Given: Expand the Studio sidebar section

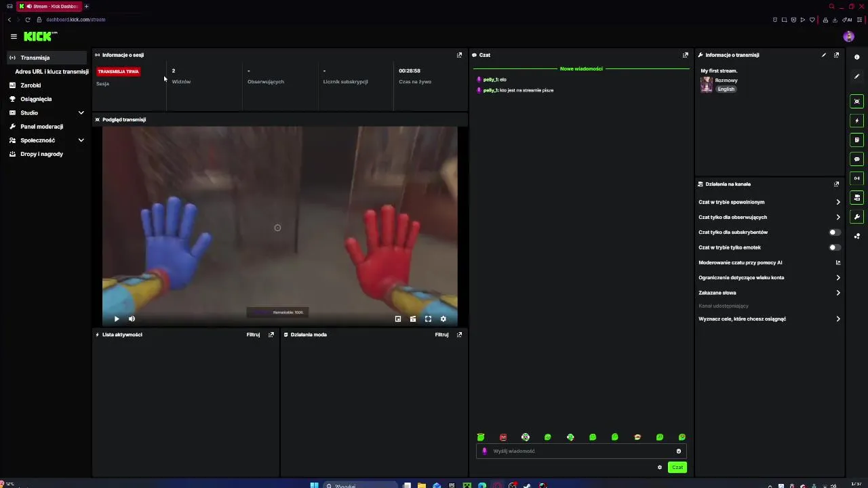Looking at the screenshot, I should pos(47,113).
